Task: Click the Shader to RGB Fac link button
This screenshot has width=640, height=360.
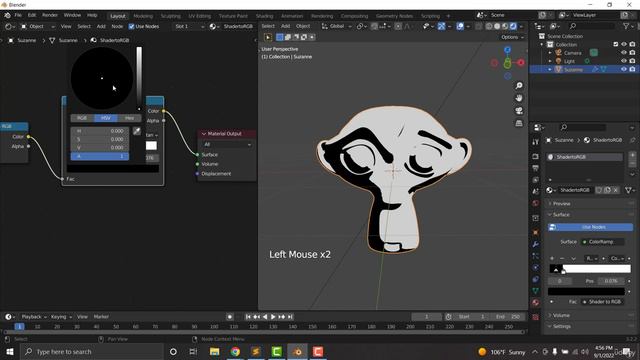Action: pos(602,302)
